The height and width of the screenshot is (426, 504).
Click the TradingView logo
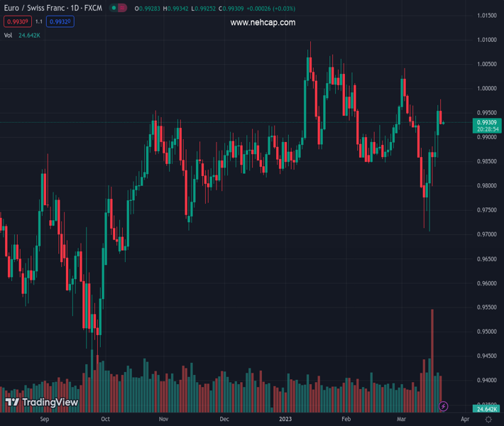pos(41,403)
